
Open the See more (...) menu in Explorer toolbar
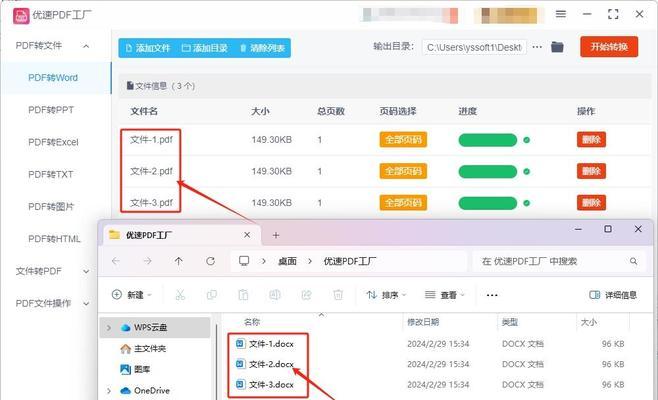click(x=492, y=295)
